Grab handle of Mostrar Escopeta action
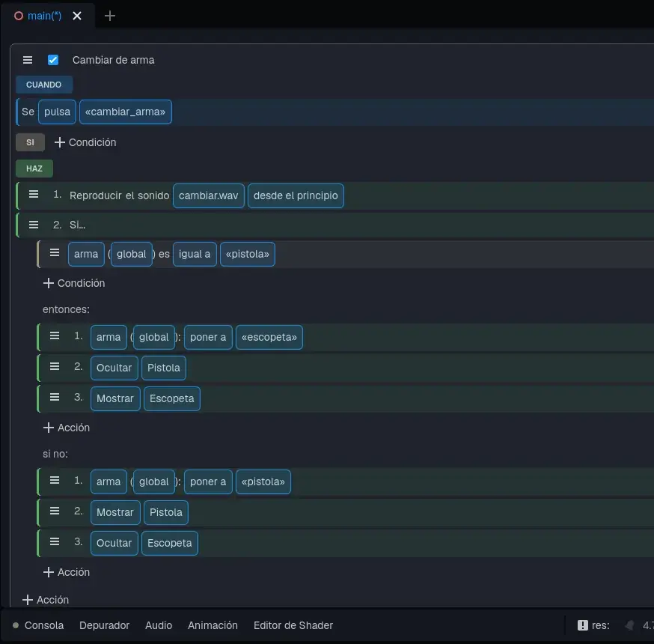654x644 pixels. pos(55,398)
